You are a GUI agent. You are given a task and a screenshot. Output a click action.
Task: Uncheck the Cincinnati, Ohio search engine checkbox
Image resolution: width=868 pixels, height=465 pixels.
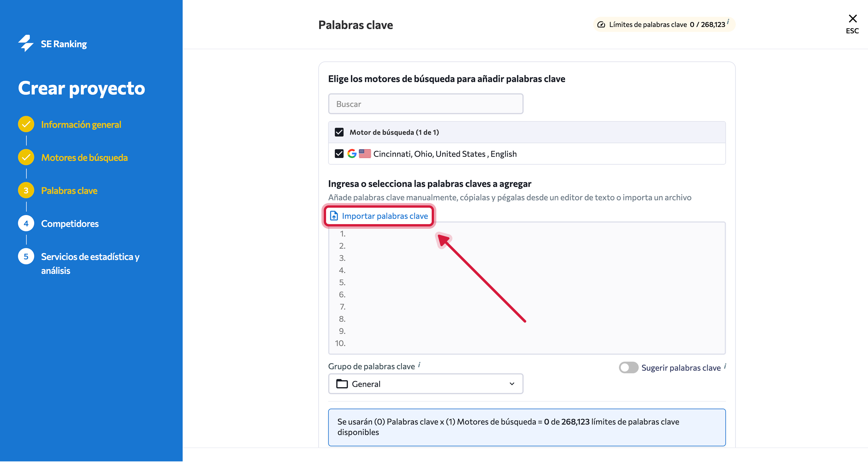[x=339, y=154]
